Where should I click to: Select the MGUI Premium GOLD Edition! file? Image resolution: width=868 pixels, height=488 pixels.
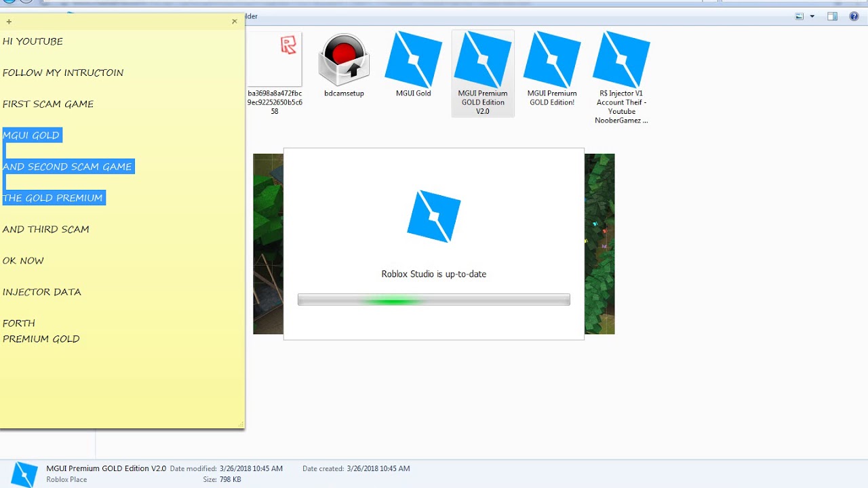click(x=552, y=70)
